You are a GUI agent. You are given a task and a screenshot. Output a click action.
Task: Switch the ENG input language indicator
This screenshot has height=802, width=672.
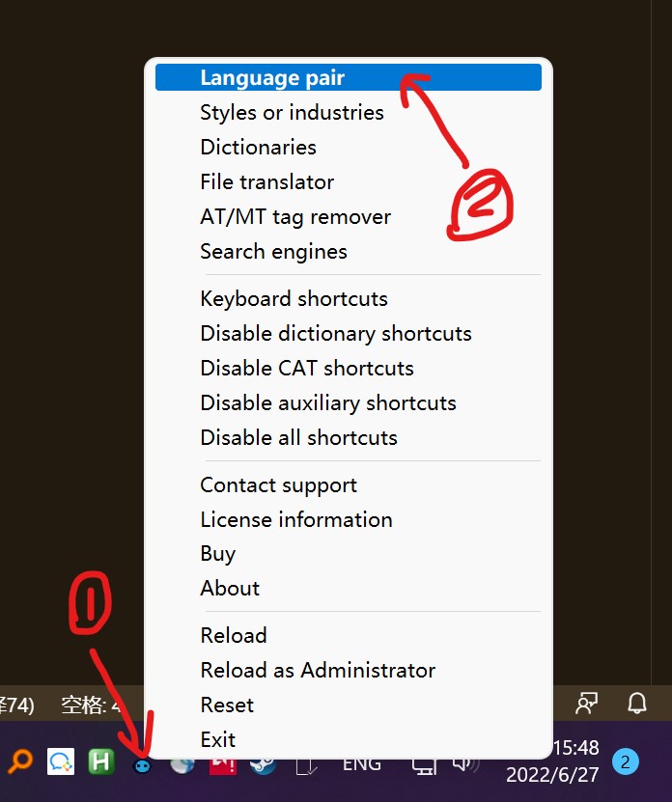click(362, 762)
